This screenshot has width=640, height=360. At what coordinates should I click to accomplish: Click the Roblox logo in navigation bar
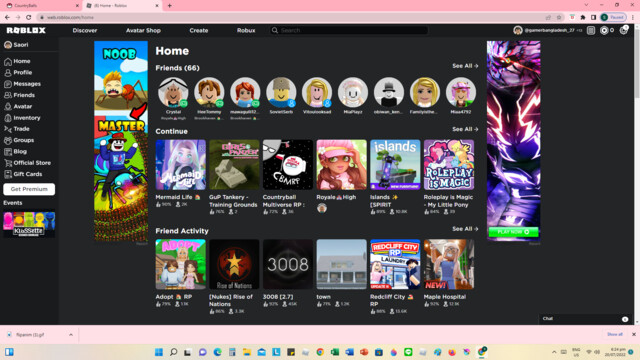point(26,31)
